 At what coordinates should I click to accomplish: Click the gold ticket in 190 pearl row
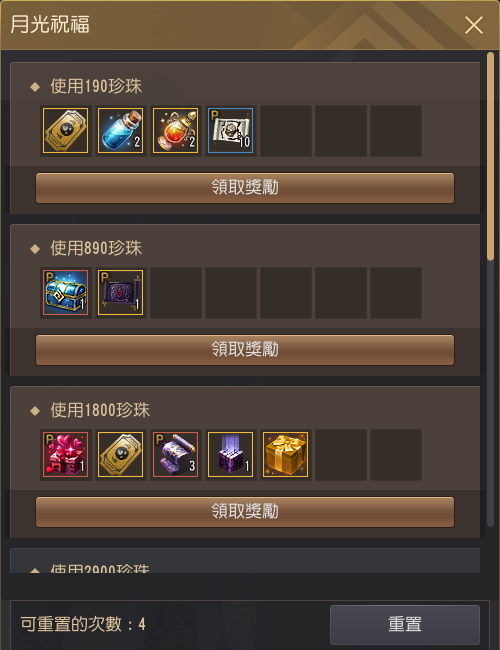coord(66,131)
